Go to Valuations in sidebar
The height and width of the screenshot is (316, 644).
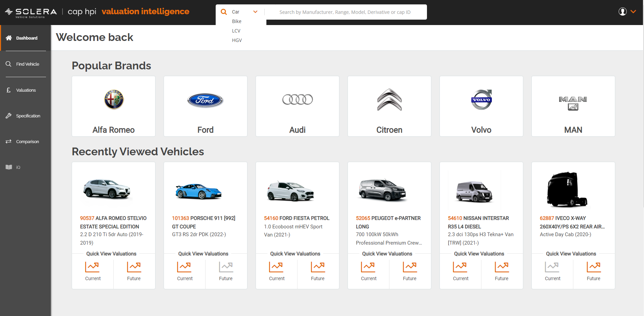point(25,90)
